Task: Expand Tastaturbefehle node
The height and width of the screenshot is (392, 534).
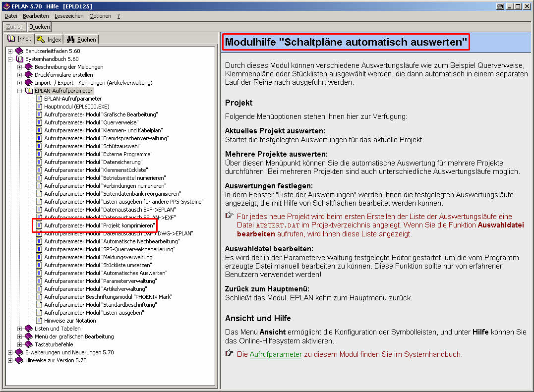Action: 20,344
